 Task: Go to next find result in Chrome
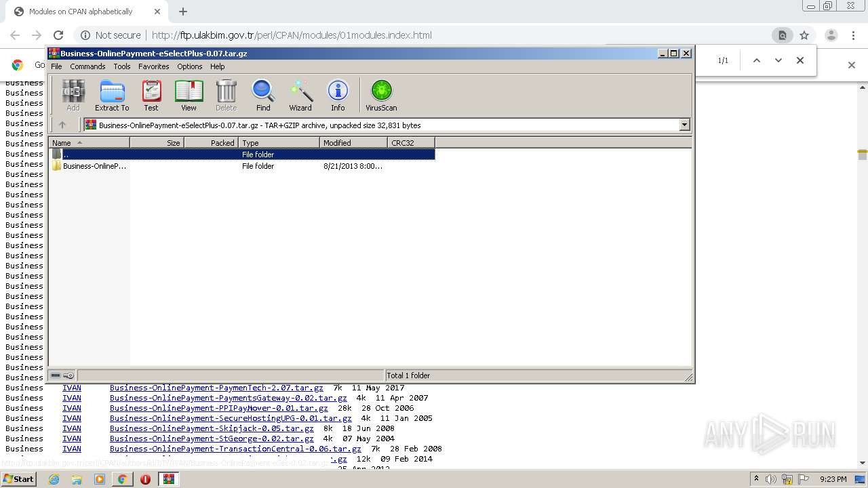click(x=778, y=60)
